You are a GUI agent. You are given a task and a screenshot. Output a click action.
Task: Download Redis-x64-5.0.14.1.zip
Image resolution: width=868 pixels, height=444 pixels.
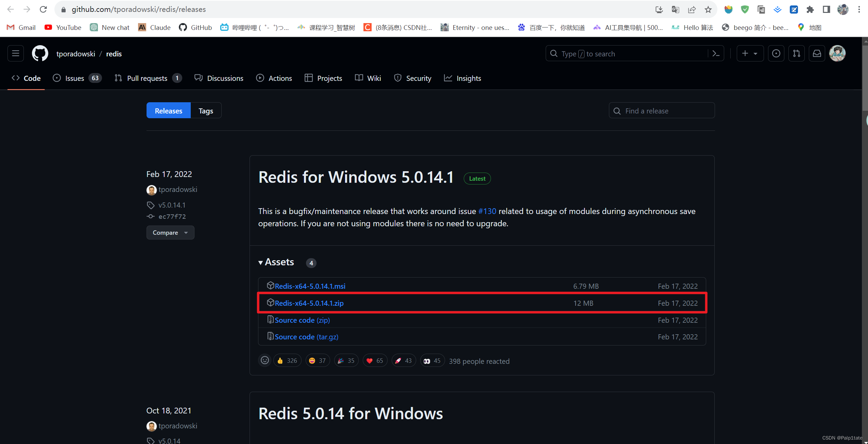point(309,303)
